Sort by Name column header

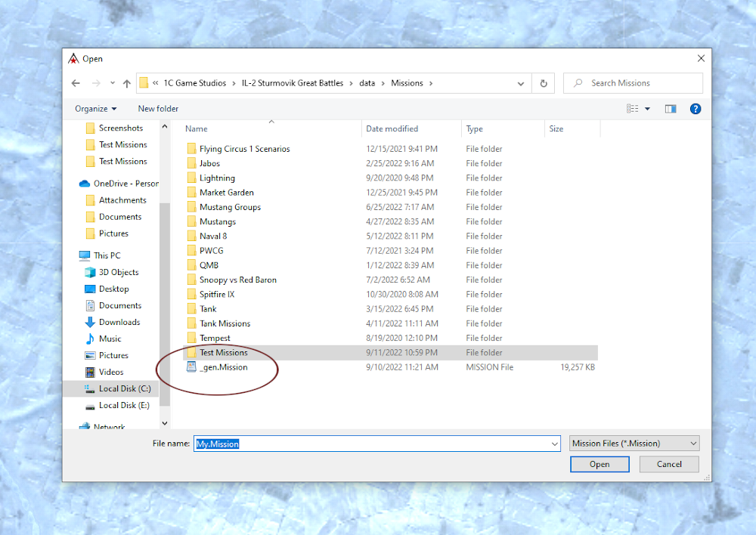(197, 128)
